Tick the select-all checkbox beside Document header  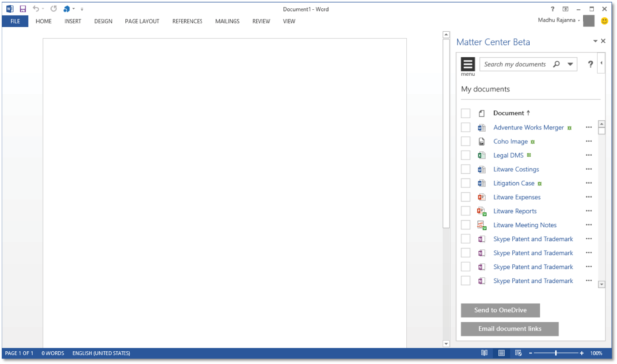tap(466, 113)
